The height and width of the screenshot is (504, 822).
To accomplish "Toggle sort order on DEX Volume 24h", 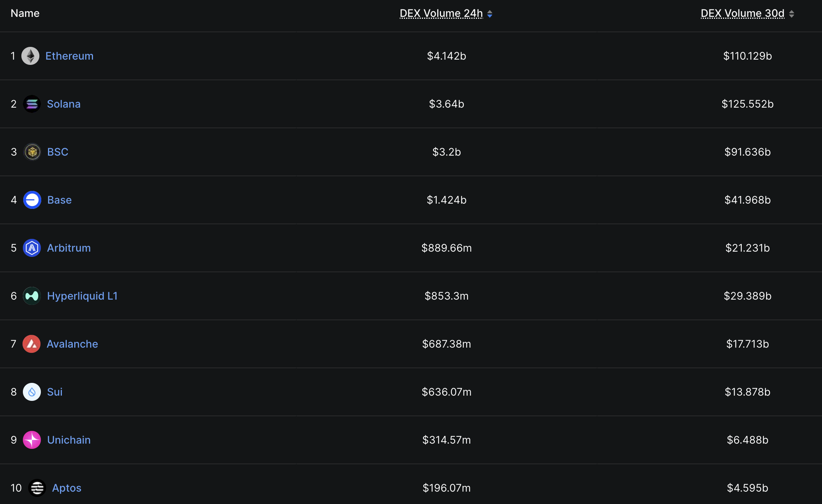I will click(490, 14).
